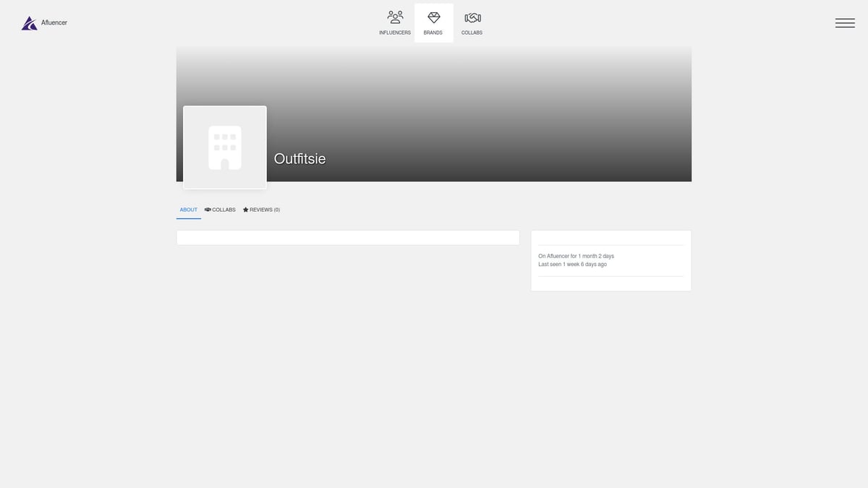Open the COLLABS label under the top handshake icon
Image resolution: width=868 pixels, height=488 pixels.
(x=472, y=33)
